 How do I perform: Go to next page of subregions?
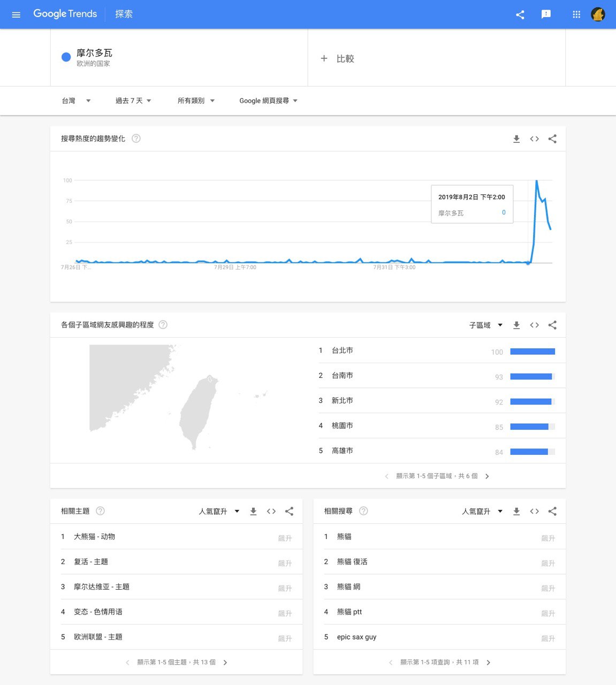coord(487,476)
